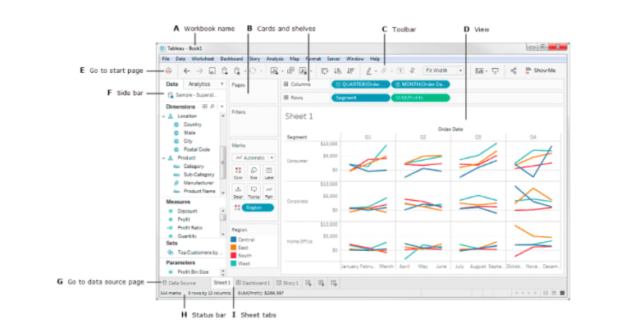Click the toolbar New Worksheet icon
644x328 pixels.
(274, 71)
